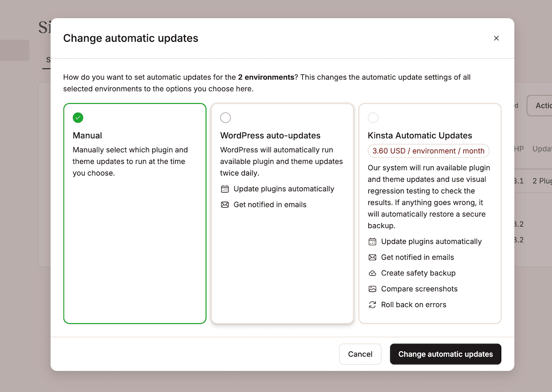
Task: Click the Cancel button
Action: [x=360, y=354]
